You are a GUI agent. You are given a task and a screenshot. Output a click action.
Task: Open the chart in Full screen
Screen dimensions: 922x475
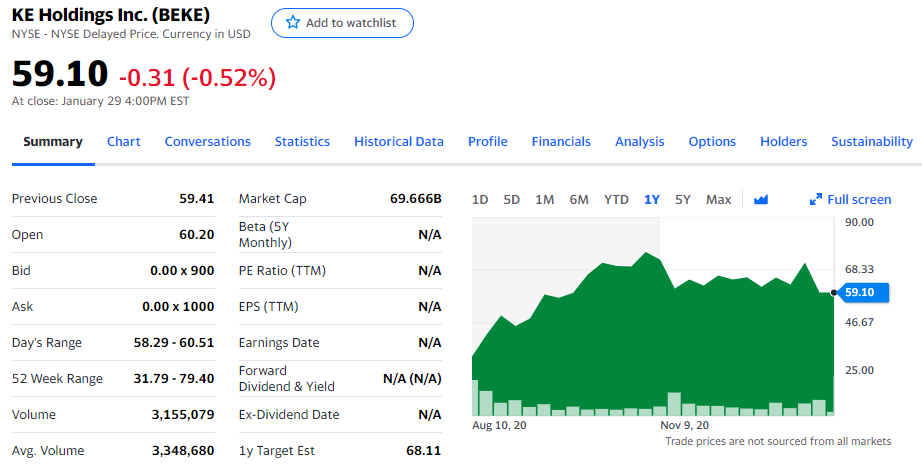click(850, 200)
